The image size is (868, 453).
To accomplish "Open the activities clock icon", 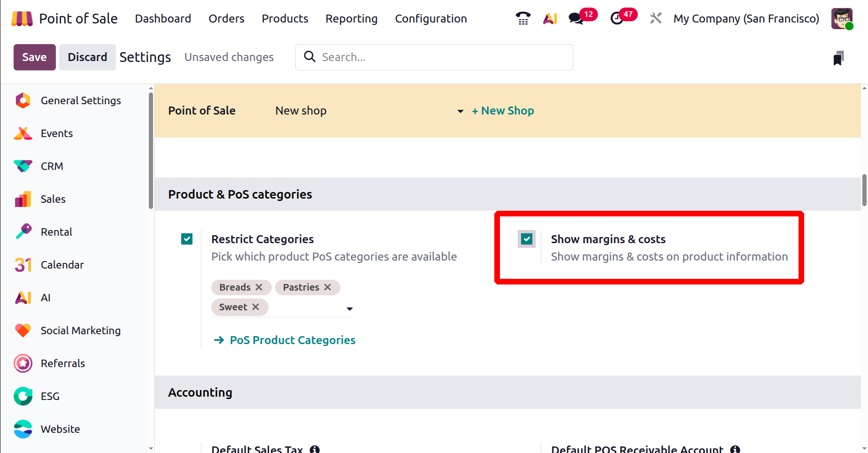I will click(x=617, y=19).
